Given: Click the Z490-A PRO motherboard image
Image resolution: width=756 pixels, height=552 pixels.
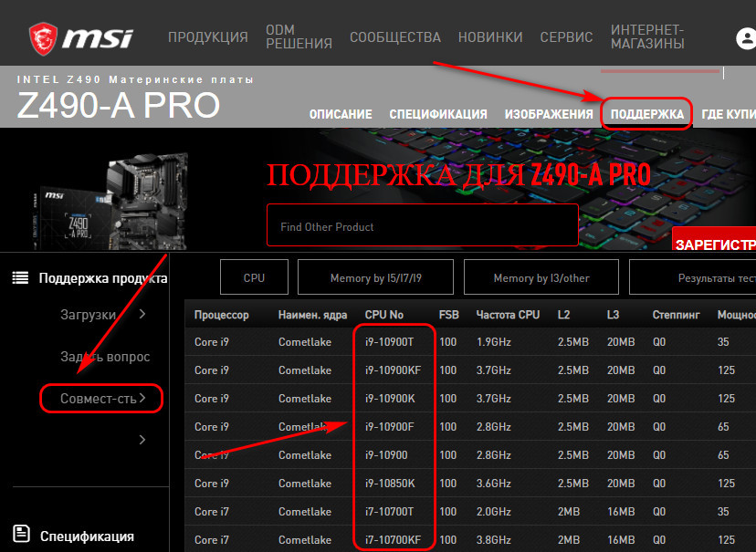Looking at the screenshot, I should [x=112, y=202].
